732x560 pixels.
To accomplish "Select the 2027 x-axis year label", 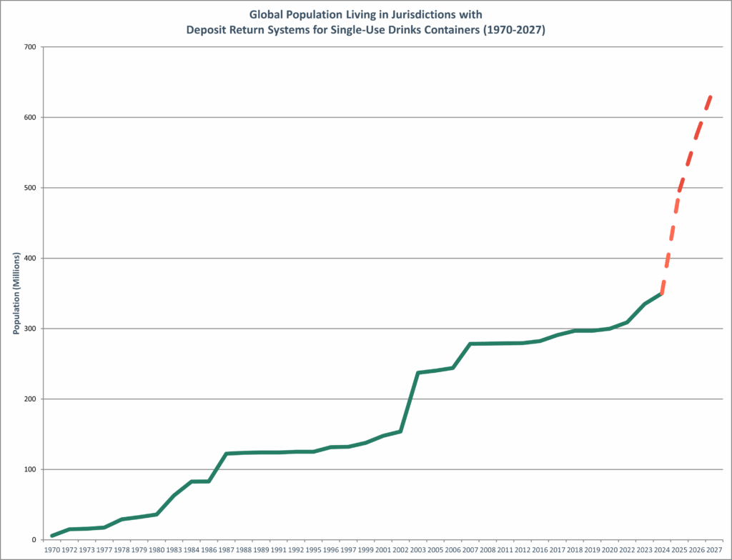I will point(715,551).
